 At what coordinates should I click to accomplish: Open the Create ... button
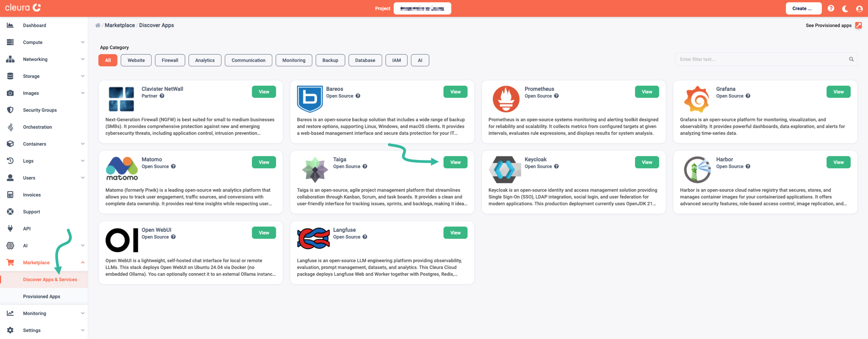803,9
